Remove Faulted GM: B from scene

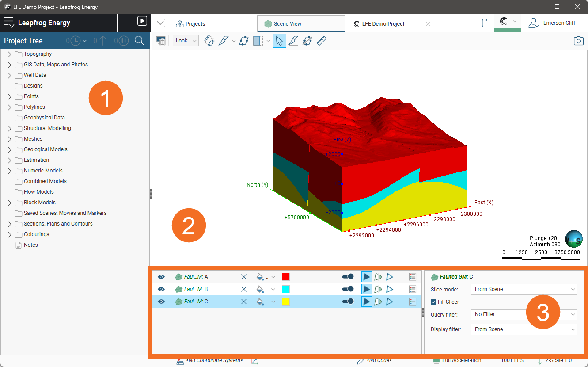click(x=243, y=289)
